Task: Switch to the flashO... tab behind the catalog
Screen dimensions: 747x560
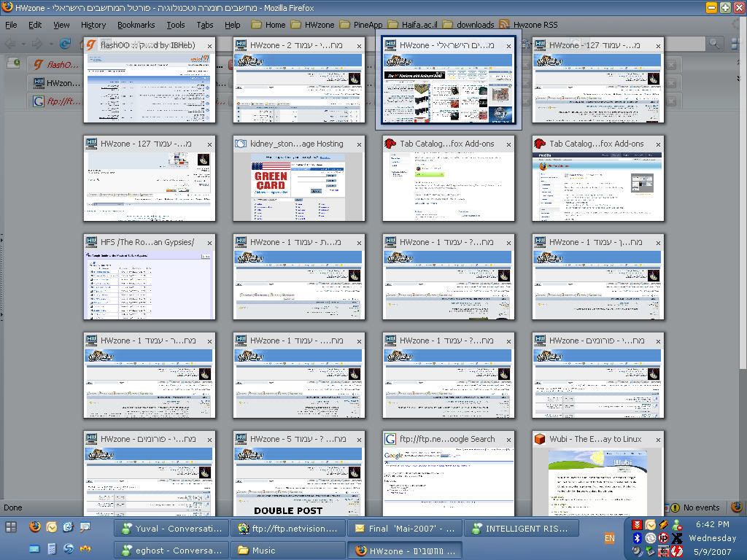Action: 56,64
